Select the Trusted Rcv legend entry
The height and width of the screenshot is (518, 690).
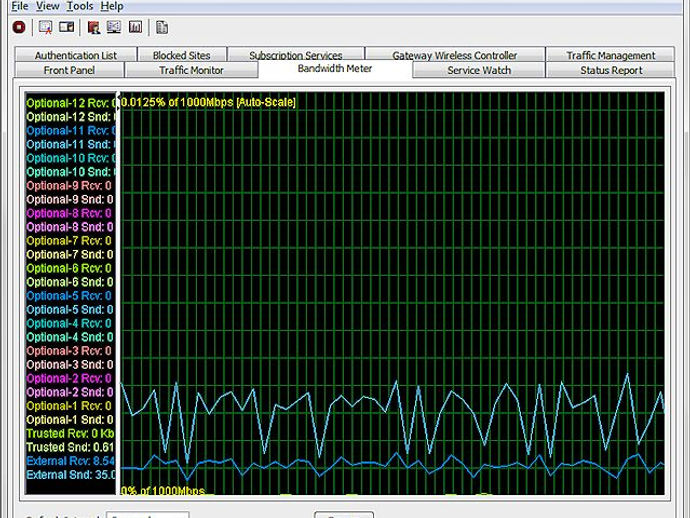point(70,433)
